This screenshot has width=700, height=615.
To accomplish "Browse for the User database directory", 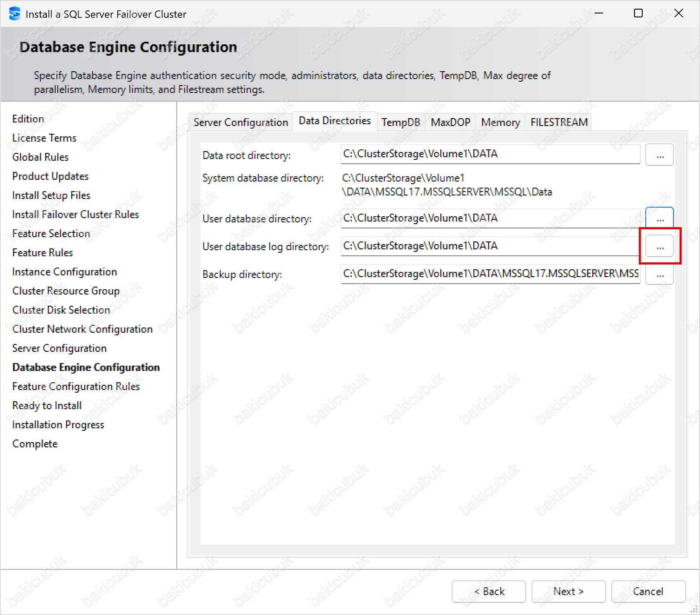I will (659, 218).
